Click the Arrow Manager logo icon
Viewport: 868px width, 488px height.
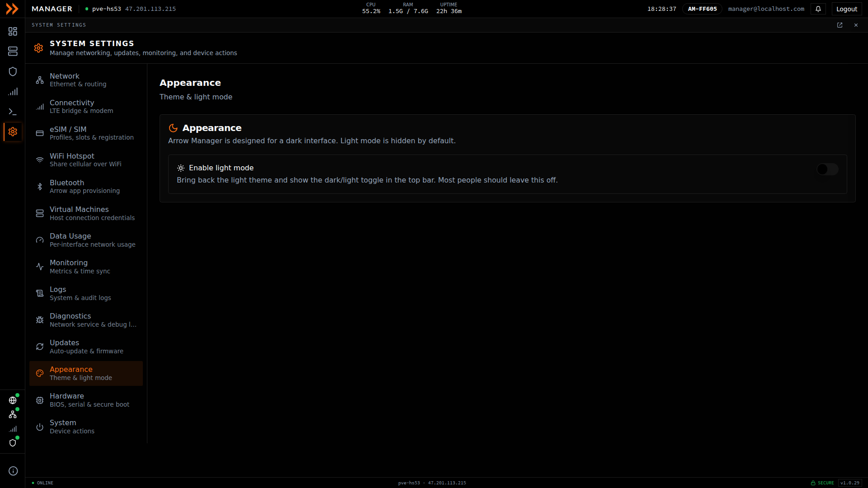tap(12, 9)
